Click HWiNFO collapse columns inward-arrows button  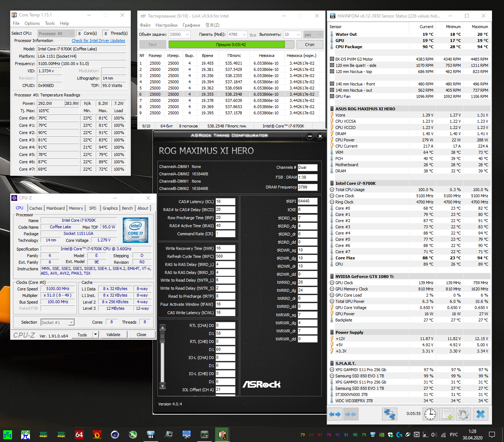coord(351,414)
